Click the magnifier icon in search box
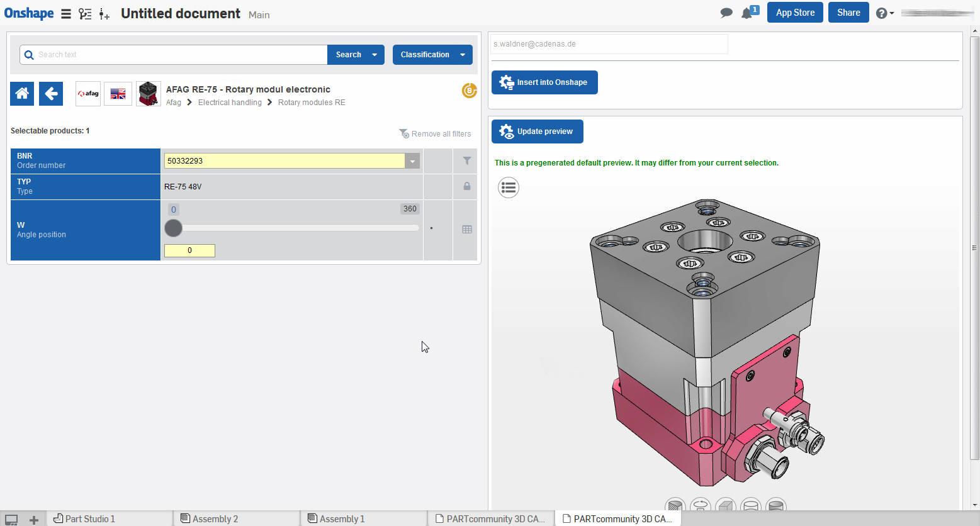 [x=29, y=55]
